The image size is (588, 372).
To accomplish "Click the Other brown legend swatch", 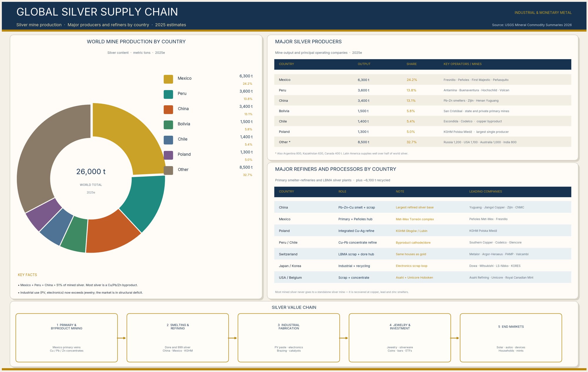I will point(168,170).
